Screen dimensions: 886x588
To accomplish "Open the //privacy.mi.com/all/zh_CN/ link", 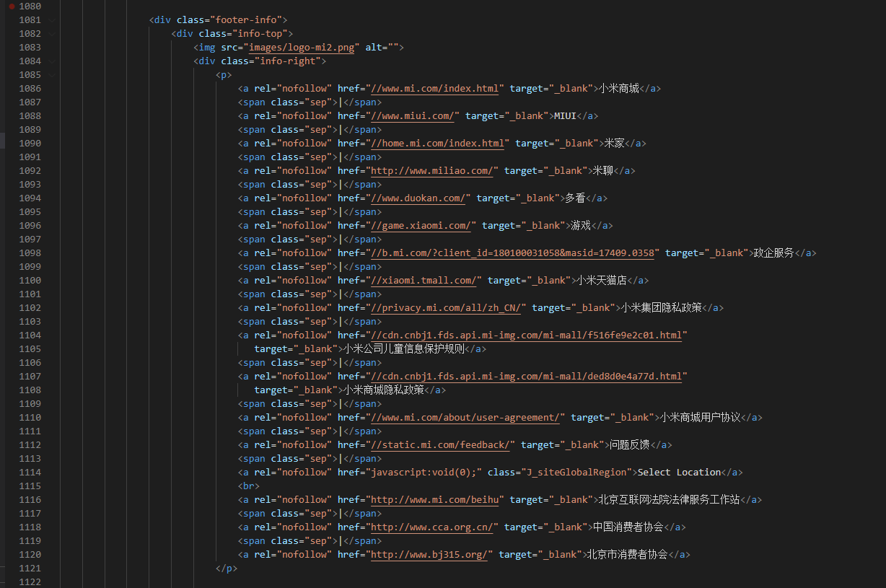I will point(446,307).
